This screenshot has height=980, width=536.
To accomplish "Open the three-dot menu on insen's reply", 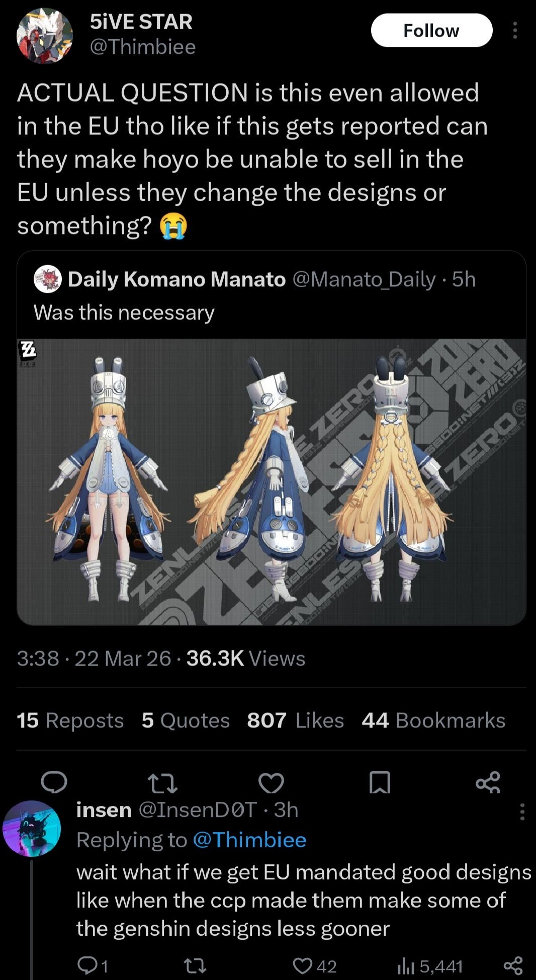I will 522,811.
